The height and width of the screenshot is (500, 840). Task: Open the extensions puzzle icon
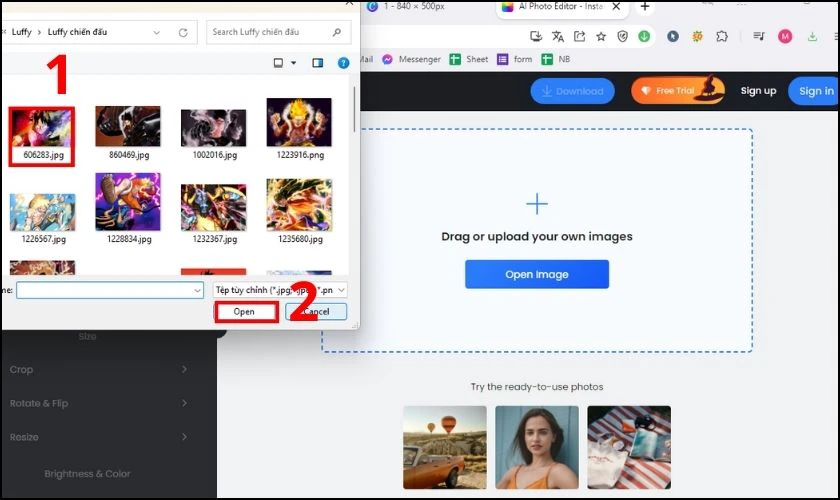coord(722,36)
